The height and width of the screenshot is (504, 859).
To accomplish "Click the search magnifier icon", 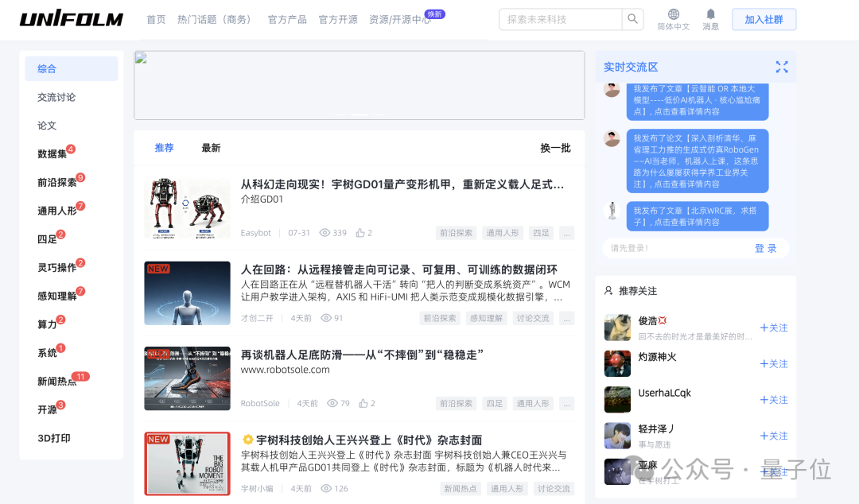I will (x=633, y=19).
